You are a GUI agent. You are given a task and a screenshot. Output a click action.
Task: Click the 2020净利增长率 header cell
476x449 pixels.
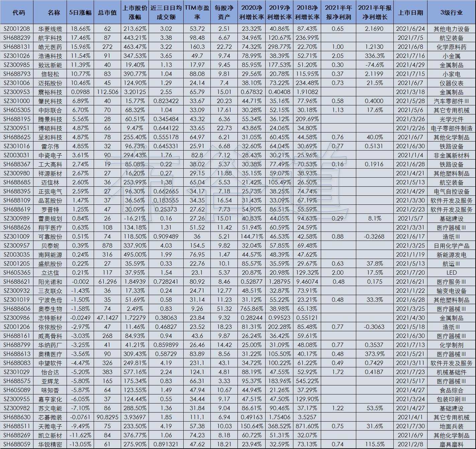click(x=252, y=12)
